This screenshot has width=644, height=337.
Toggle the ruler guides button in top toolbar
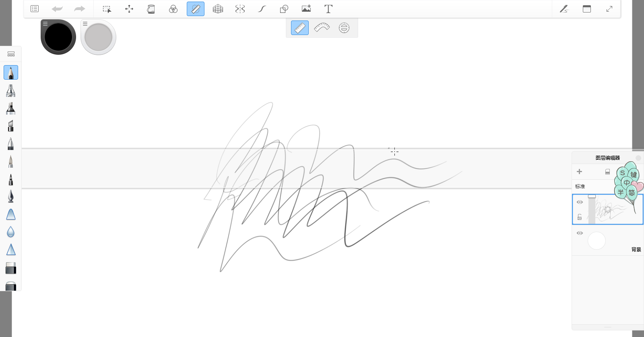[196, 9]
